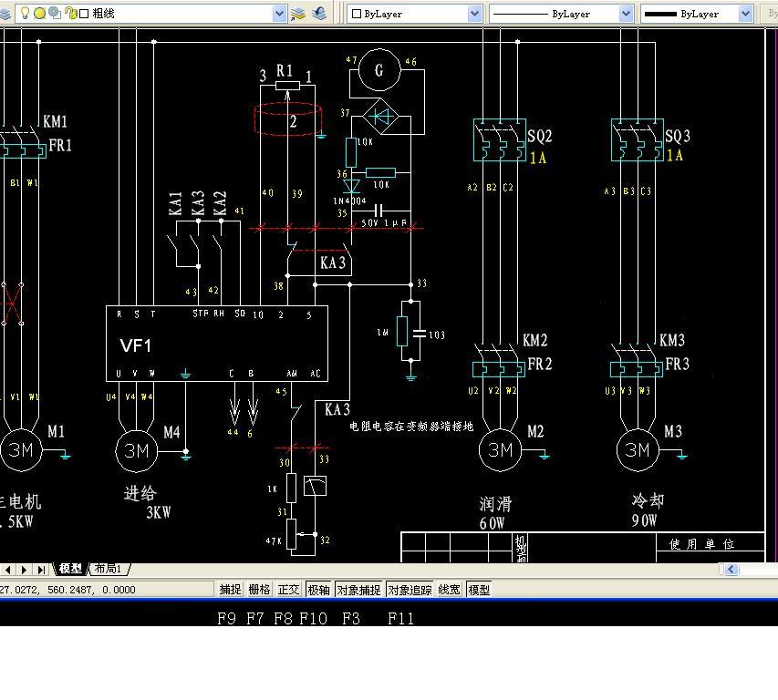Select the VF1 inverter label
Viewport: 778px width, 700px height.
[x=136, y=345]
